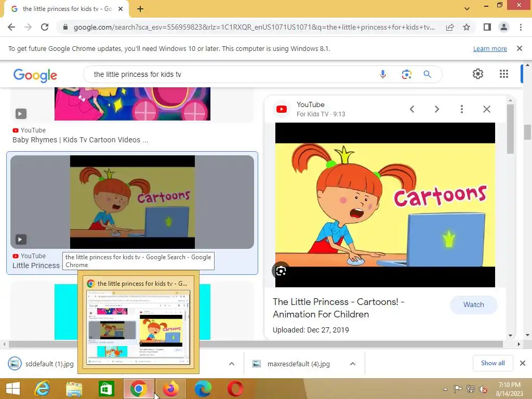Click the muted volume tray icon

(483, 389)
